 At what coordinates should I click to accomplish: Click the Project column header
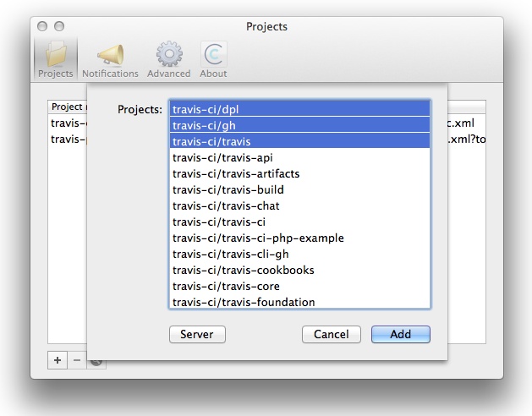68,107
